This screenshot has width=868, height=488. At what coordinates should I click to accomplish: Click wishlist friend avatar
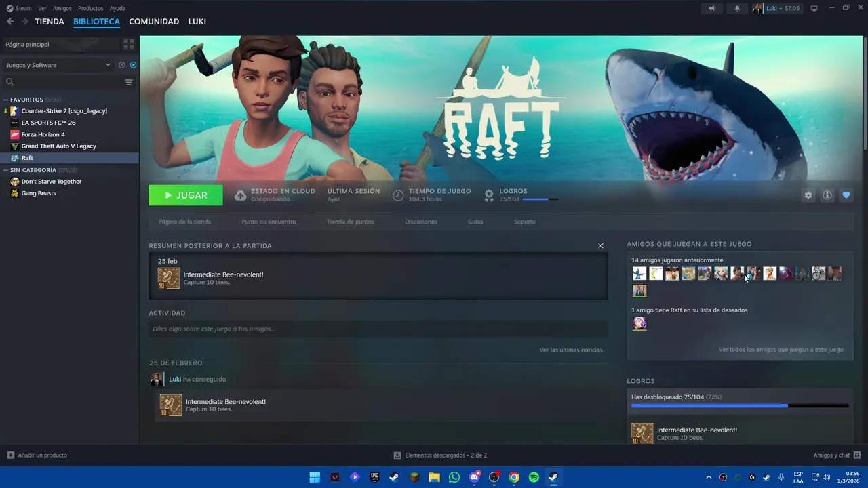639,323
